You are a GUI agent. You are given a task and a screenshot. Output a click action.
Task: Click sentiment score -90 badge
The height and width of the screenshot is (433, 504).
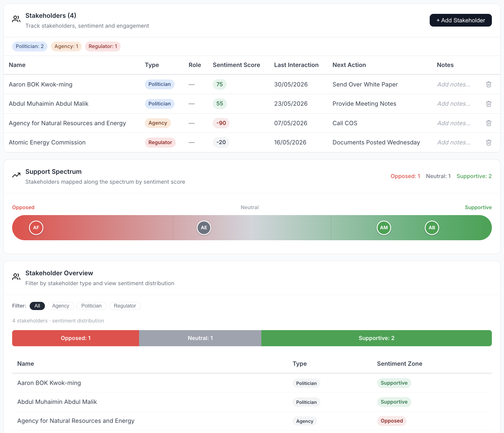pos(221,123)
